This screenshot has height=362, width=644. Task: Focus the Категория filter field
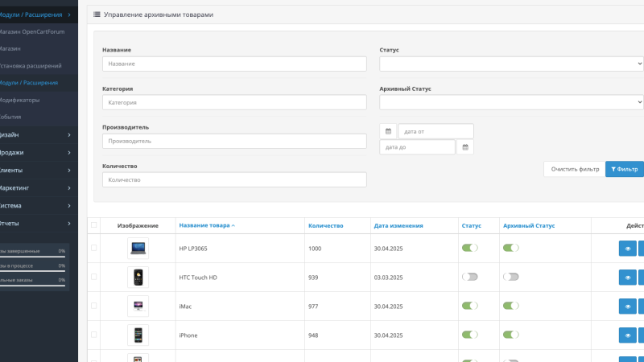[234, 102]
